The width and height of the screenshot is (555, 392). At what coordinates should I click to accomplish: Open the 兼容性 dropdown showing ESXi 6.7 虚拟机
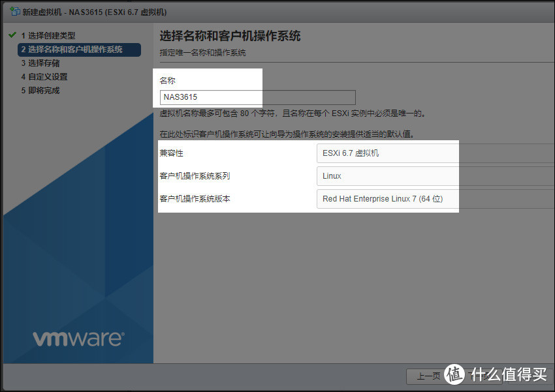coord(435,153)
